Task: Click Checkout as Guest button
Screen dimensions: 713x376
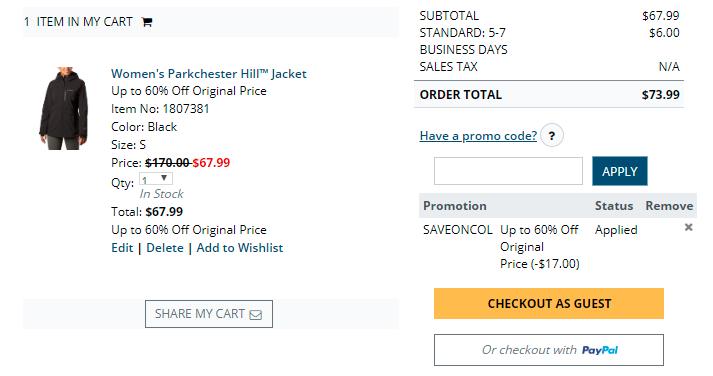Action: click(549, 303)
